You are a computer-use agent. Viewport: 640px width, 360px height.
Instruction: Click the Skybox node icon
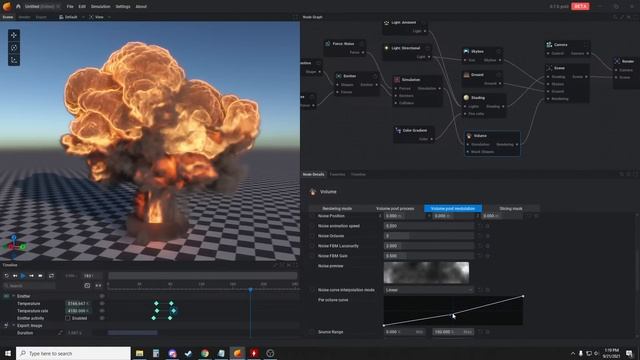pyautogui.click(x=467, y=51)
